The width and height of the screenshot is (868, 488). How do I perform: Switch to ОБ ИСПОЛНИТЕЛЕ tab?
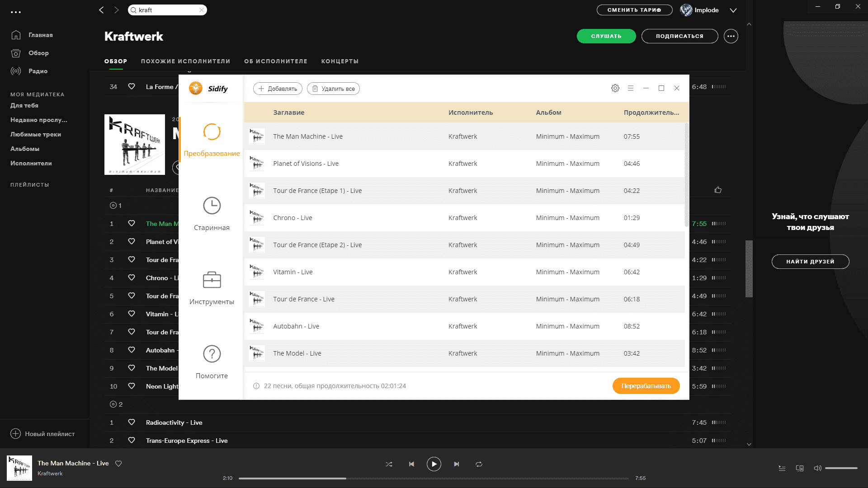(x=276, y=61)
